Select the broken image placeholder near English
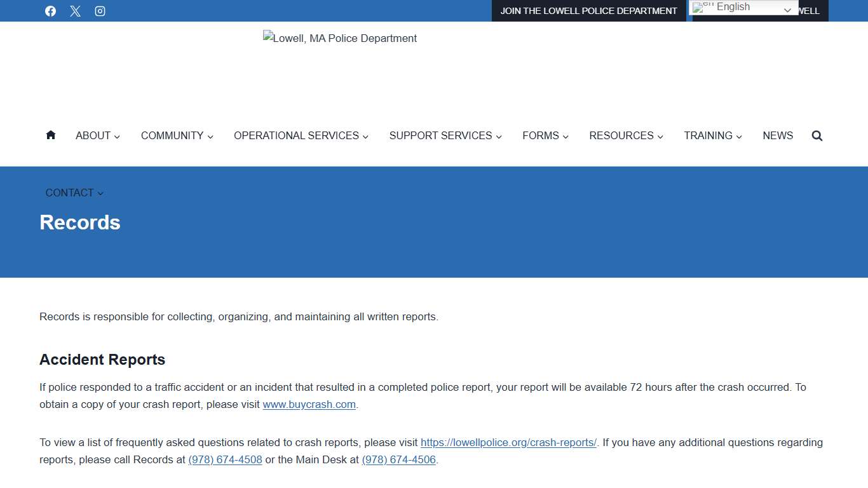 (x=699, y=7)
